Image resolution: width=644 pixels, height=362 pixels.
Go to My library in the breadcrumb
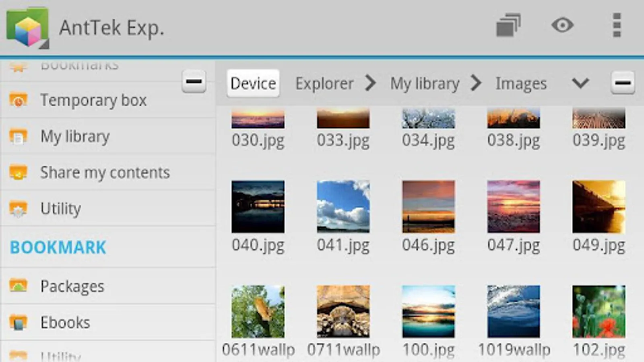(425, 84)
